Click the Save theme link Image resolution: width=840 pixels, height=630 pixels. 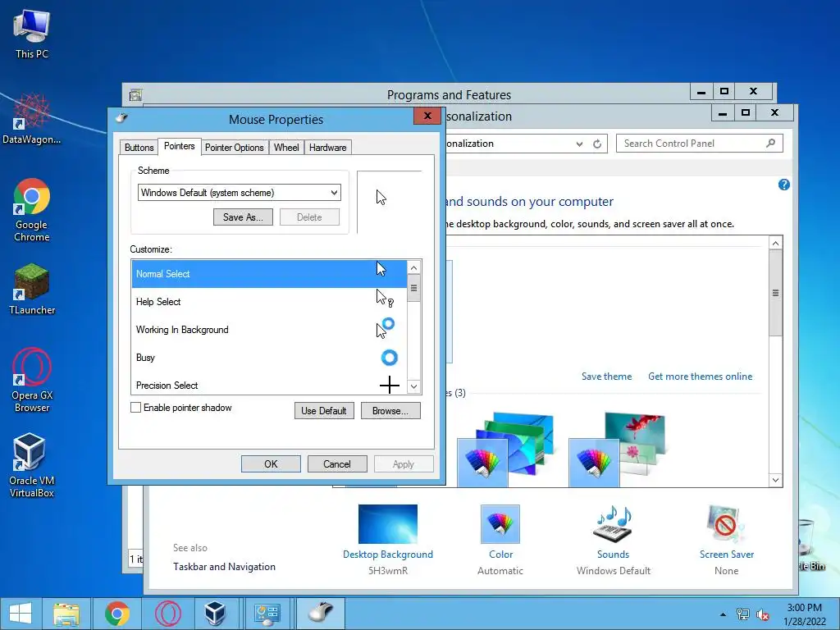606,377
